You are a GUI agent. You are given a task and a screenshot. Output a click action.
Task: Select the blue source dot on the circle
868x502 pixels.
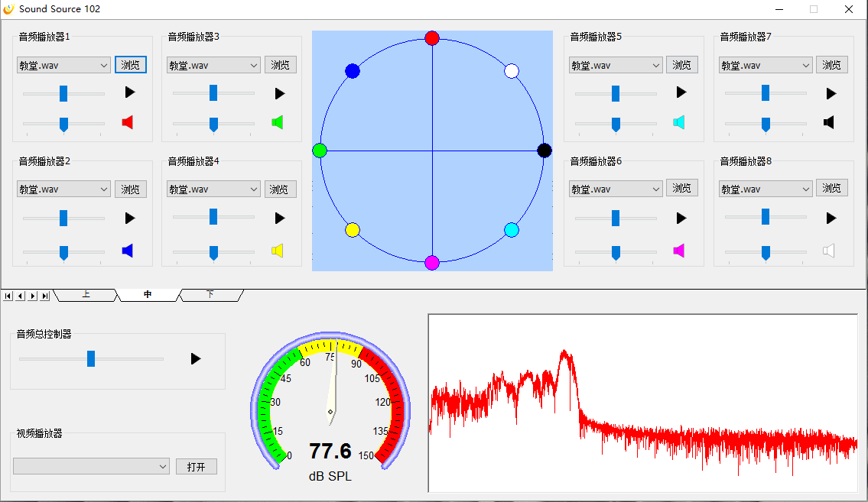point(353,71)
